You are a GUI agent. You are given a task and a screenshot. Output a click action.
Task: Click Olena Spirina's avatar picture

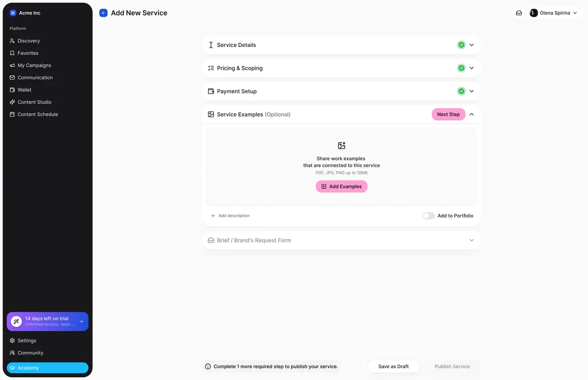click(x=533, y=13)
